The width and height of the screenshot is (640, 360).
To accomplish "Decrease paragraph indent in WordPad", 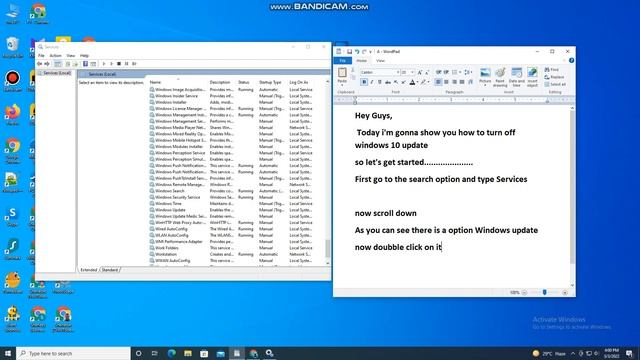I will pyautogui.click(x=438, y=72).
